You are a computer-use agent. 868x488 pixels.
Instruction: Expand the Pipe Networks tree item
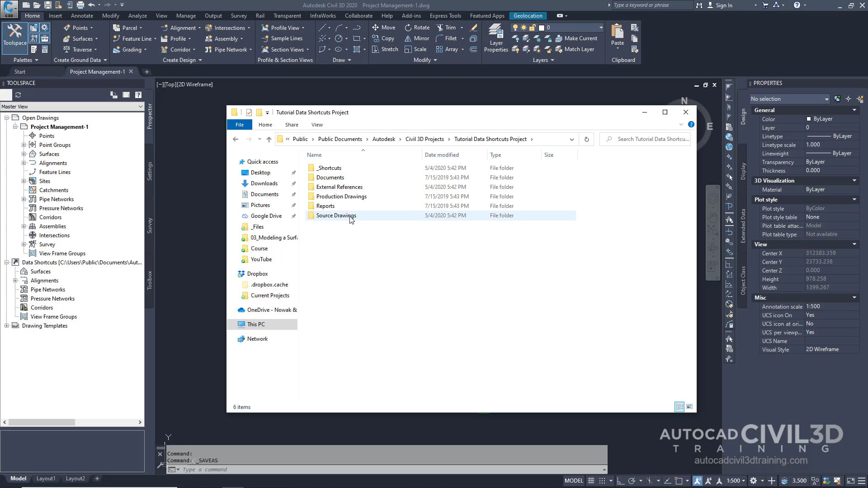24,199
